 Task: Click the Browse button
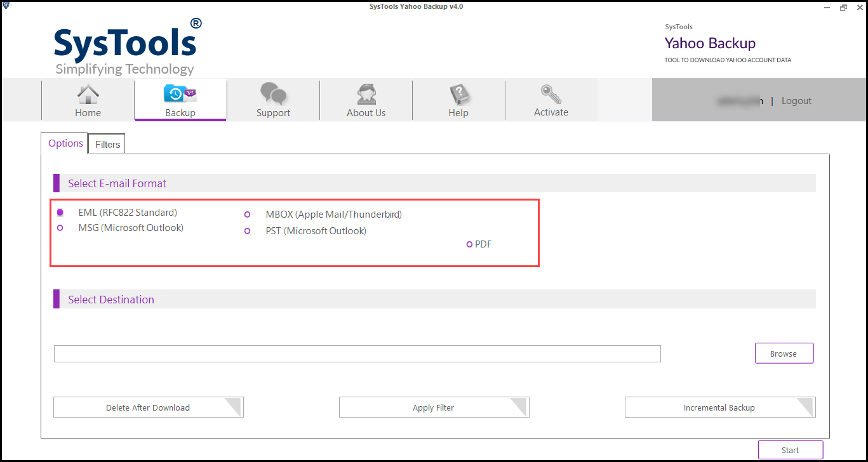pos(784,353)
